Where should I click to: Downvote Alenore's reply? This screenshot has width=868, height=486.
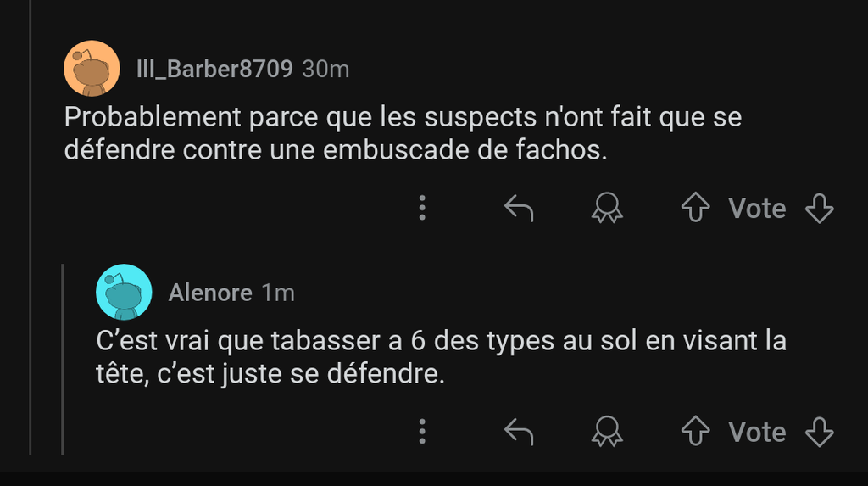pos(820,431)
